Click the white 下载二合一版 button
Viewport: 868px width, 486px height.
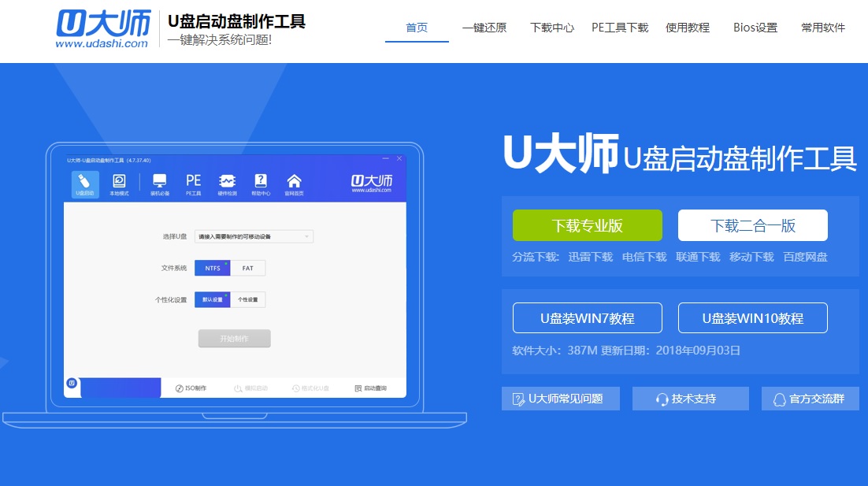(x=753, y=225)
